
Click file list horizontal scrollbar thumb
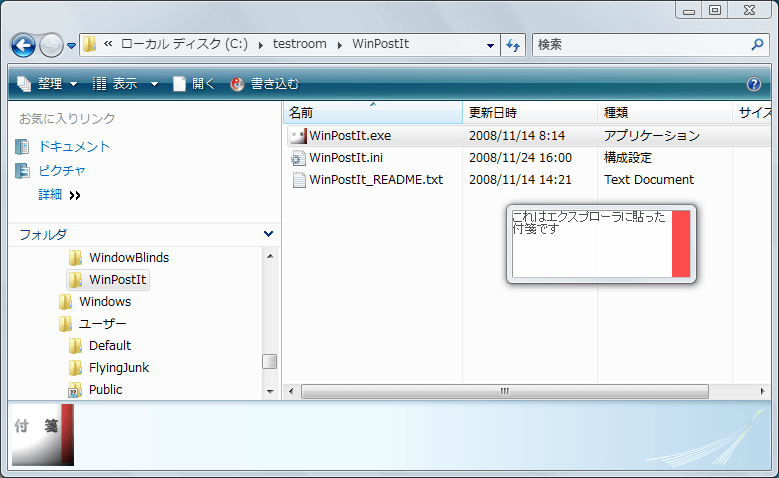505,391
